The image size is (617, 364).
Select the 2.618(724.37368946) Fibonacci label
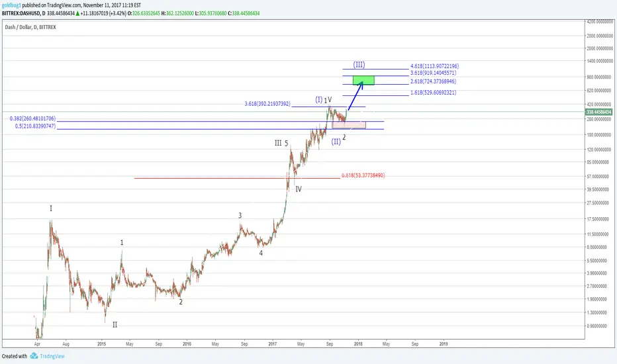coord(433,81)
